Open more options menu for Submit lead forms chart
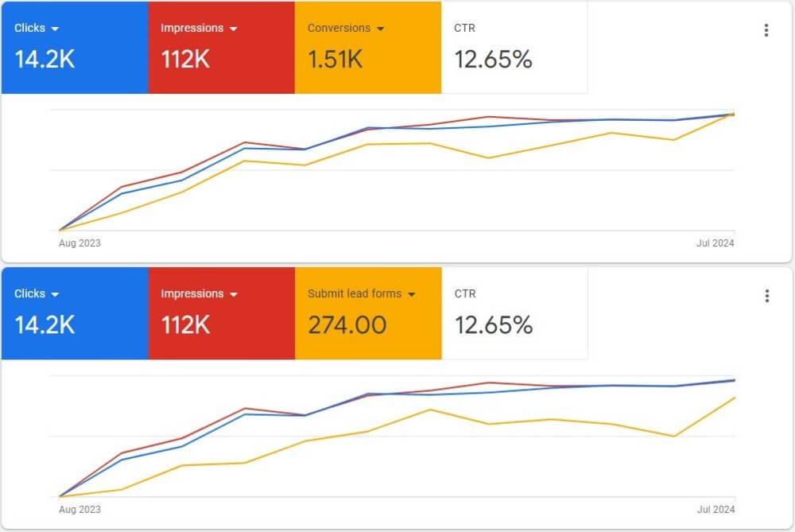The width and height of the screenshot is (795, 532). 766,297
